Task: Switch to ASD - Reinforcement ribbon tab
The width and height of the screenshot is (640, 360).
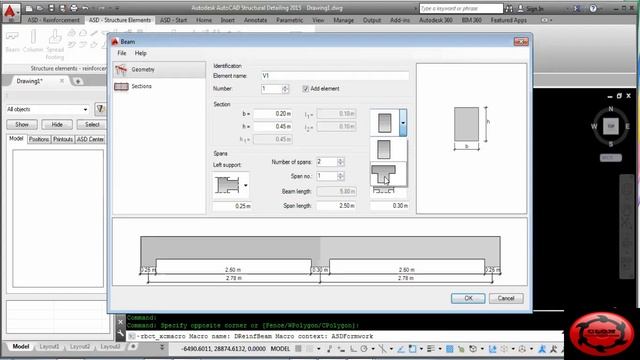Action: click(x=54, y=20)
